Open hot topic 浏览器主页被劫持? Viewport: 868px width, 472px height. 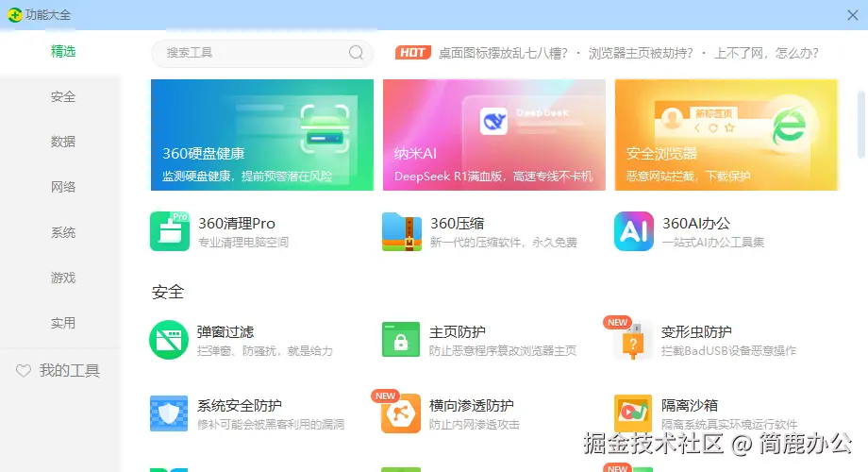tap(641, 53)
